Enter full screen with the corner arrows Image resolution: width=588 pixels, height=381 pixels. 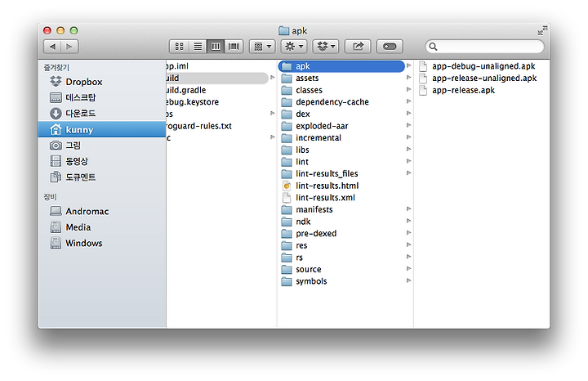point(542,31)
